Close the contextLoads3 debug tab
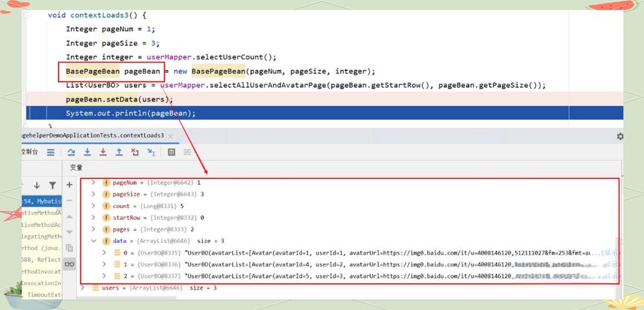The width and height of the screenshot is (644, 310). coord(170,136)
